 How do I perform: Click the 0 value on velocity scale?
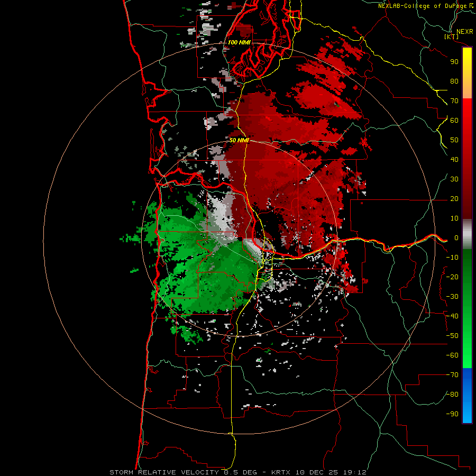pyautogui.click(x=456, y=238)
